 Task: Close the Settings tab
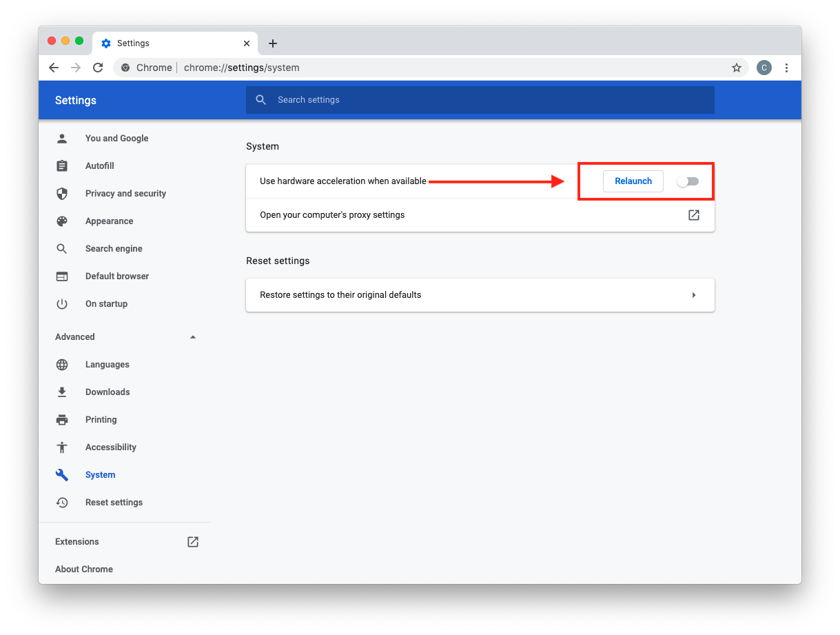pyautogui.click(x=247, y=43)
